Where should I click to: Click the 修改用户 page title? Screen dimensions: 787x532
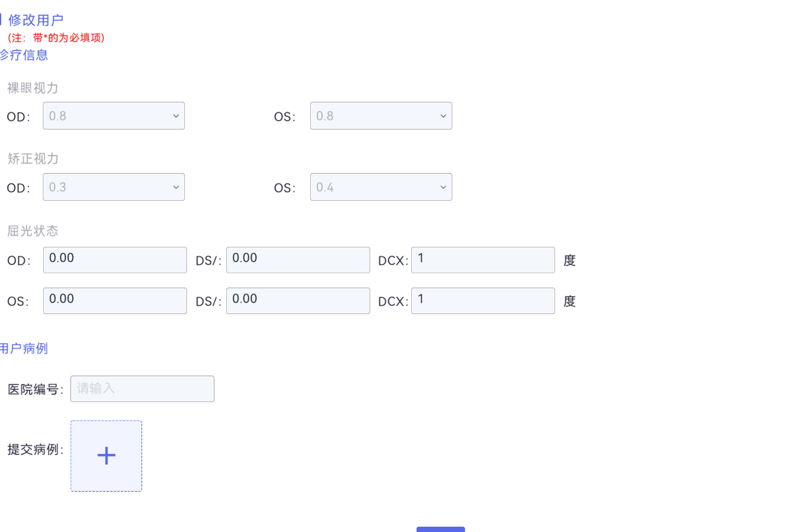pyautogui.click(x=35, y=20)
